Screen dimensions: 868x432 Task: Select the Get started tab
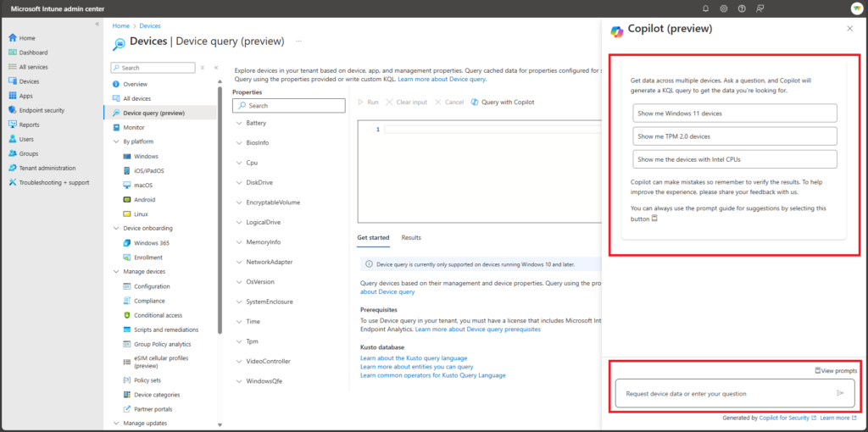pyautogui.click(x=373, y=238)
